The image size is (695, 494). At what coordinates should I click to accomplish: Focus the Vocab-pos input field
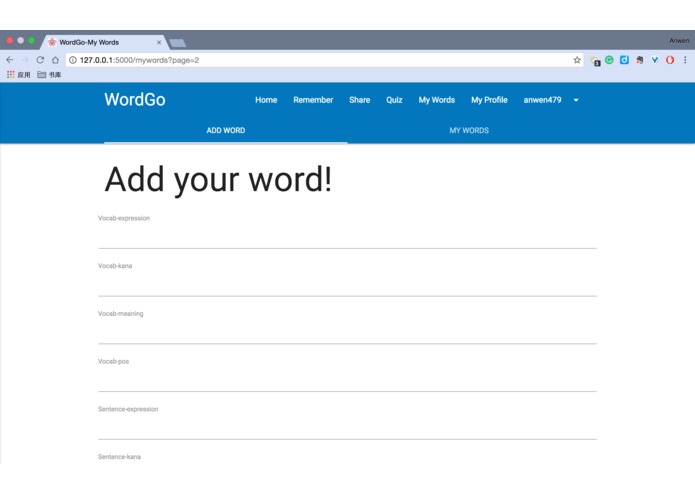(x=347, y=381)
